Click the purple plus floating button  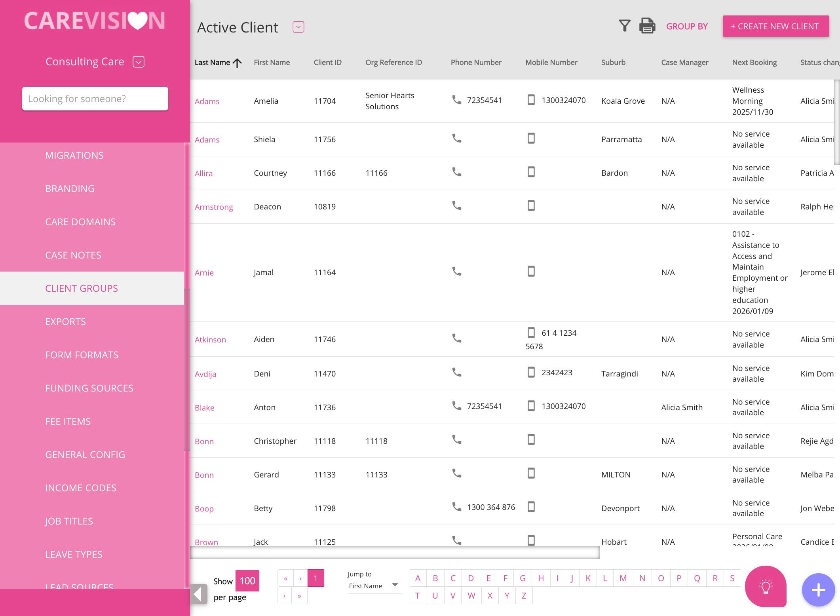(x=818, y=590)
